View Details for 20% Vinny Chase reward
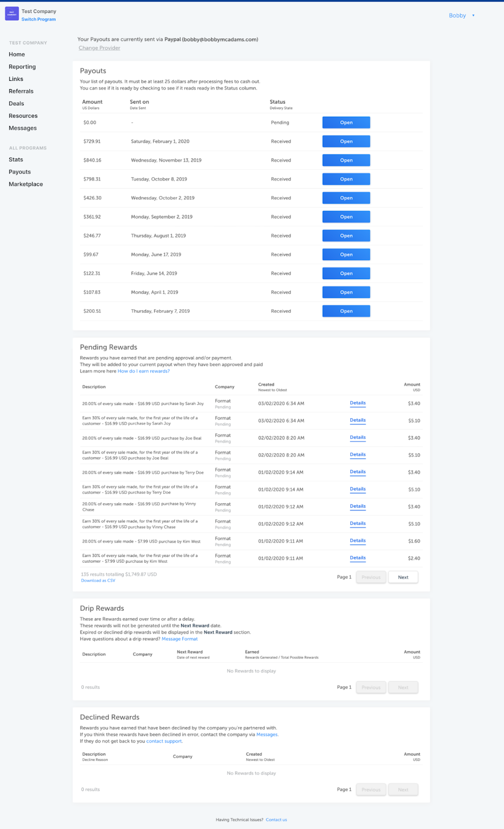The height and width of the screenshot is (829, 504). (357, 506)
